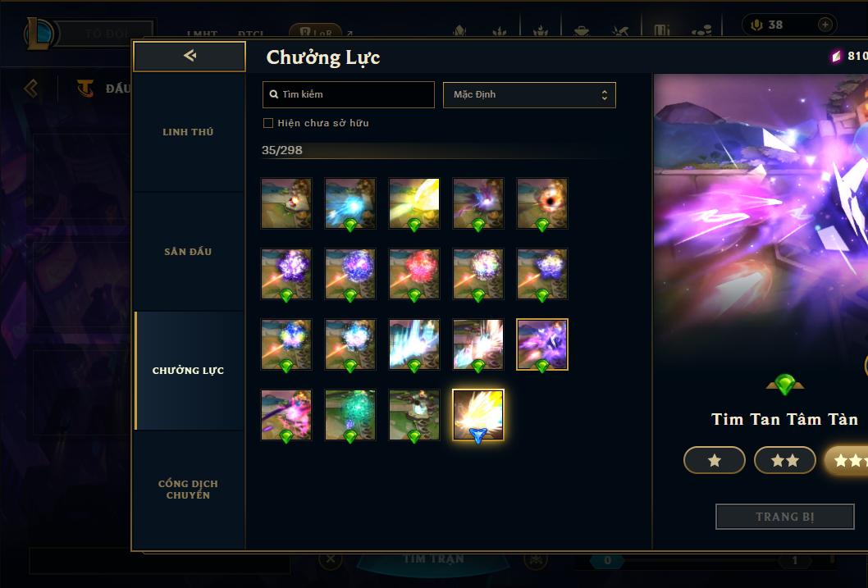Select the first default boom icon
Image resolution: width=868 pixels, height=588 pixels.
click(x=286, y=203)
